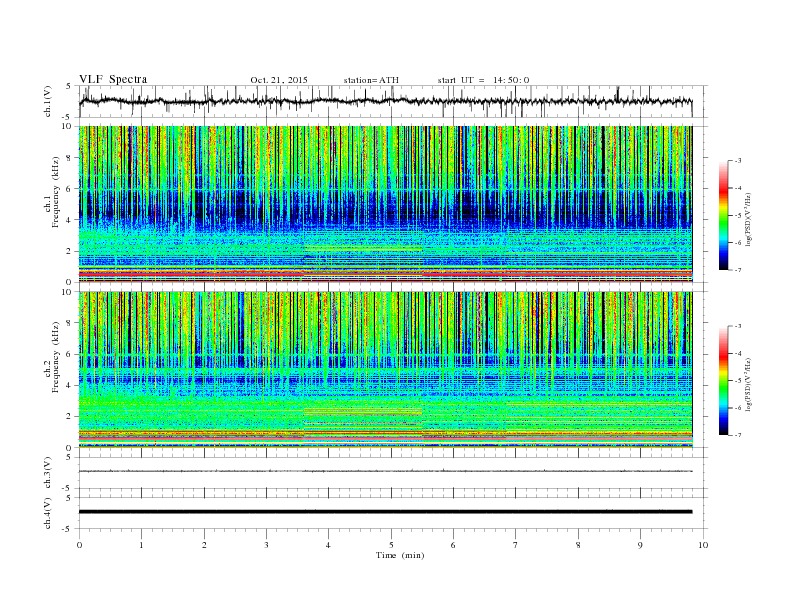Click the "-5" volt tick beside ch.4(V)
Viewport: 792px width, 612px height.
coord(67,529)
